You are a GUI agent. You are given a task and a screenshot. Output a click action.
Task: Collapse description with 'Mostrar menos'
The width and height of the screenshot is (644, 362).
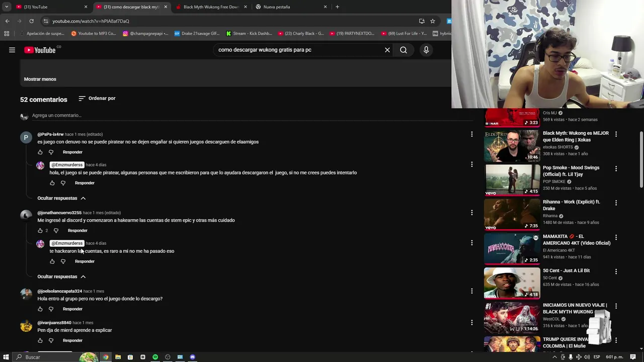point(40,79)
